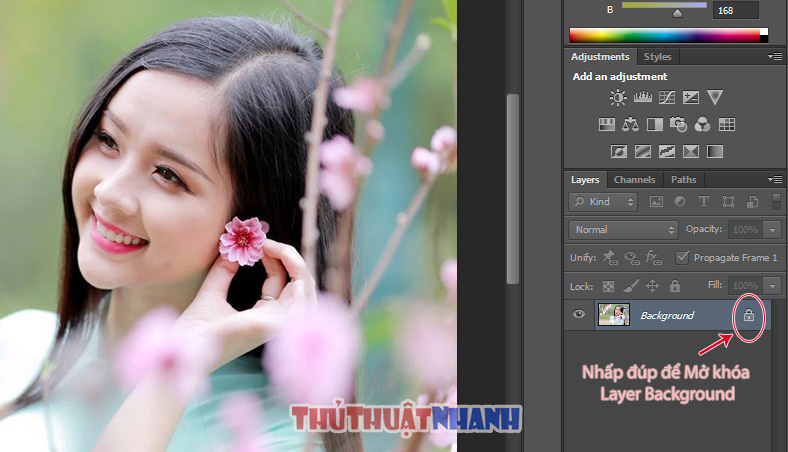Toggle lock transparent pixels
This screenshot has width=788, height=452.
[608, 287]
